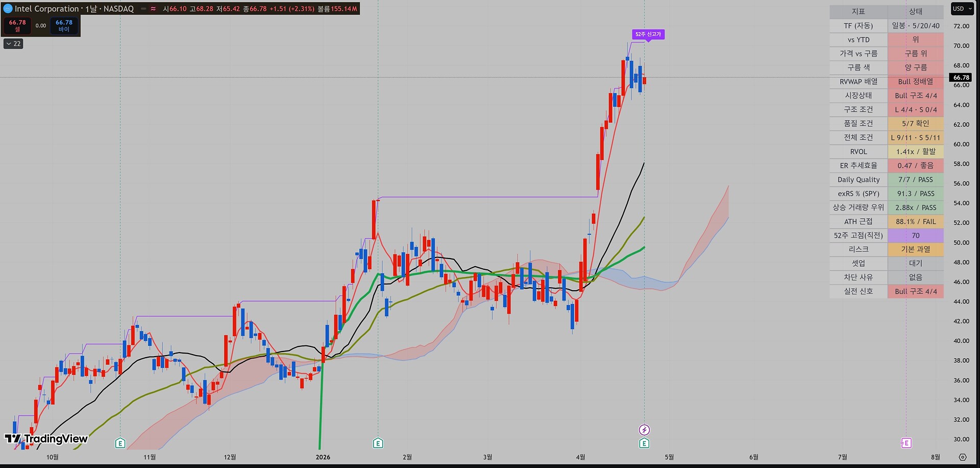The height and width of the screenshot is (468, 980).
Task: Click the purple 70 cell in status table
Action: [916, 236]
